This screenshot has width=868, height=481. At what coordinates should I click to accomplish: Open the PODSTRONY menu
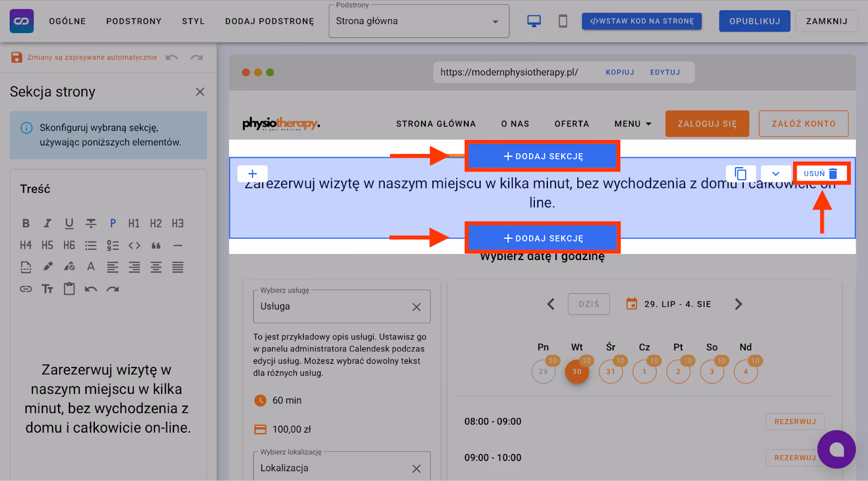134,21
